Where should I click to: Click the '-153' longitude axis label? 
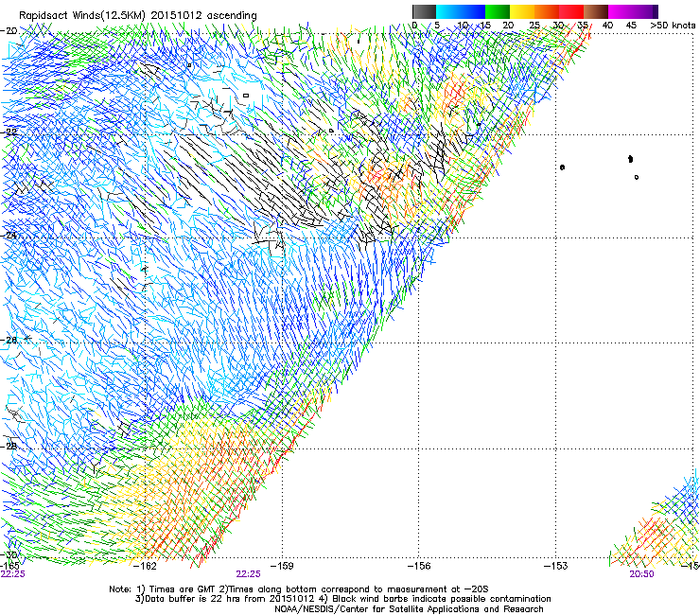[x=555, y=566]
